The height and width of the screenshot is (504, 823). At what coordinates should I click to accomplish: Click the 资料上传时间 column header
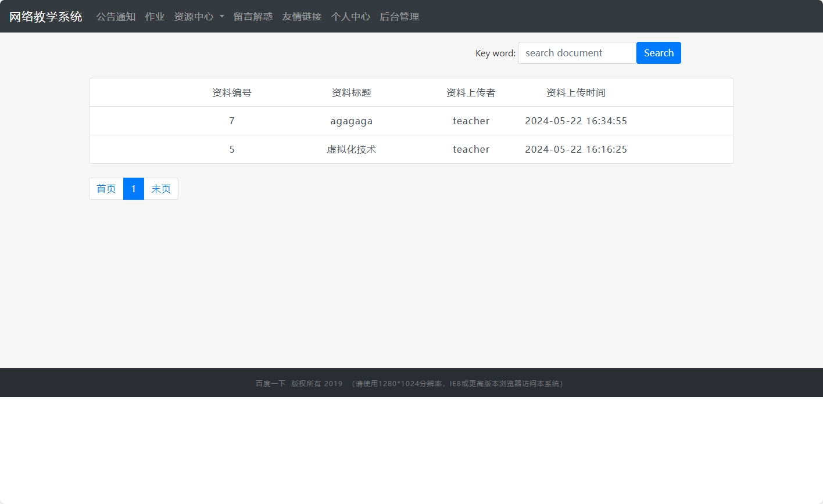pyautogui.click(x=575, y=92)
